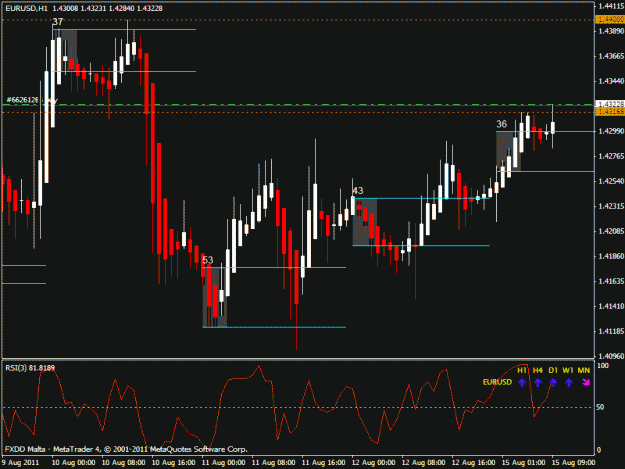Select the H4 timeframe label
This screenshot has width=625, height=469.
[x=538, y=370]
